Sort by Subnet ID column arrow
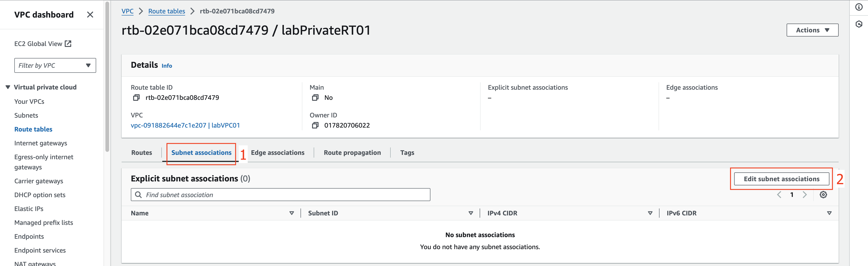Viewport: 868px width, 266px height. point(471,213)
